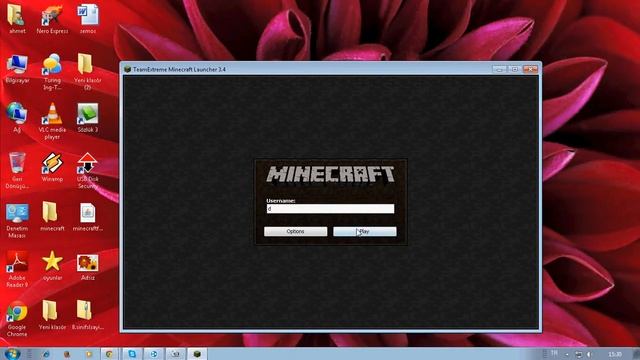This screenshot has height=360, width=640.
Task: Focus the Username input field
Action: [x=330, y=209]
